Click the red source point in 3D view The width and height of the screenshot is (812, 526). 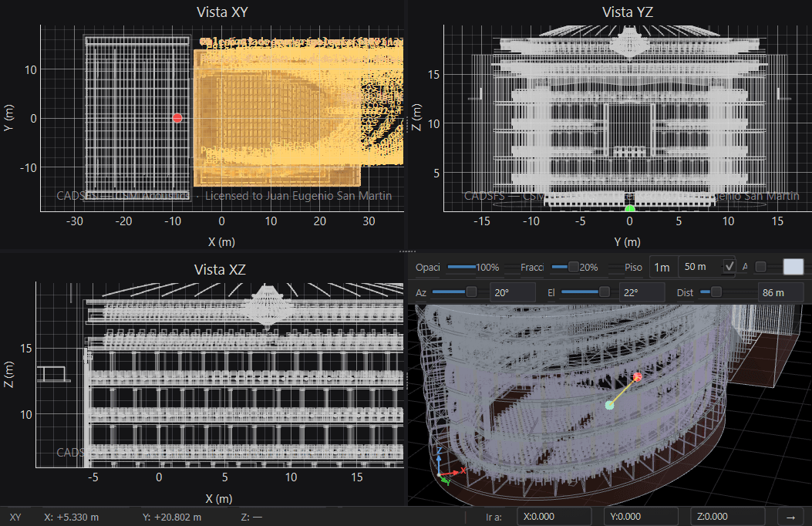pos(638,377)
